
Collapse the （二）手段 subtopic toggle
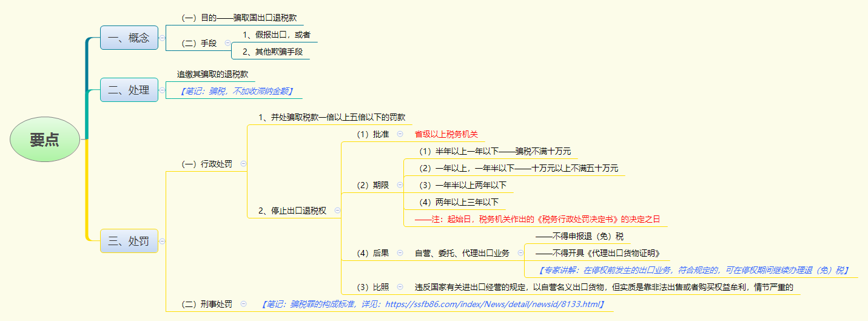227,43
